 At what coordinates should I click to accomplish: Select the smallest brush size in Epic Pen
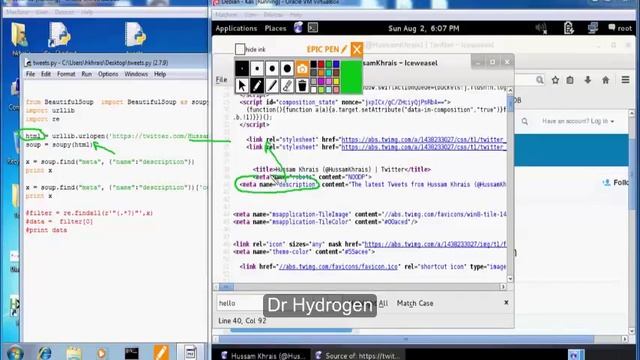tap(242, 69)
